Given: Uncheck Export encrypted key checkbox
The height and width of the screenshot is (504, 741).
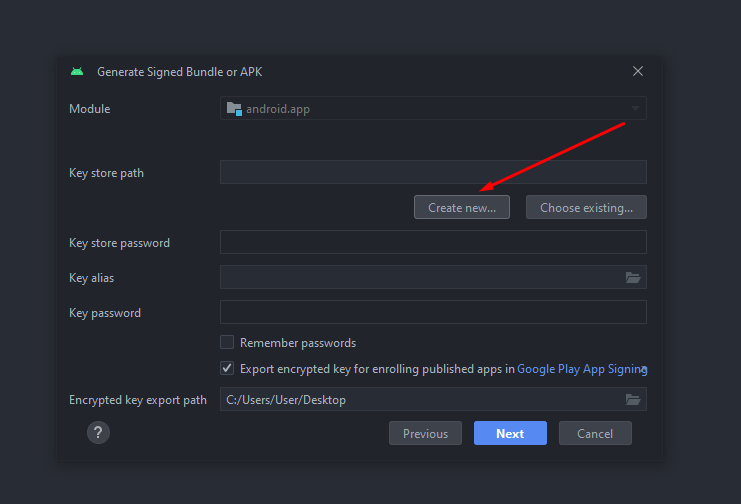Looking at the screenshot, I should [227, 368].
